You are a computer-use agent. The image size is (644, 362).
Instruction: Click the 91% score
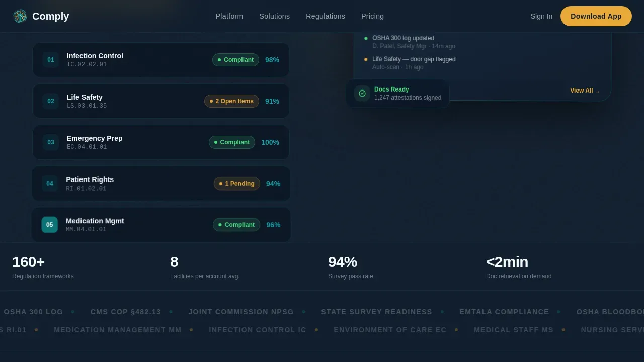(272, 101)
